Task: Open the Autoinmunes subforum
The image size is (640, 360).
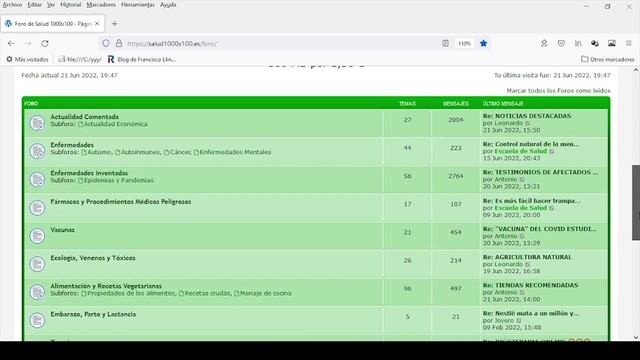Action: click(x=140, y=152)
